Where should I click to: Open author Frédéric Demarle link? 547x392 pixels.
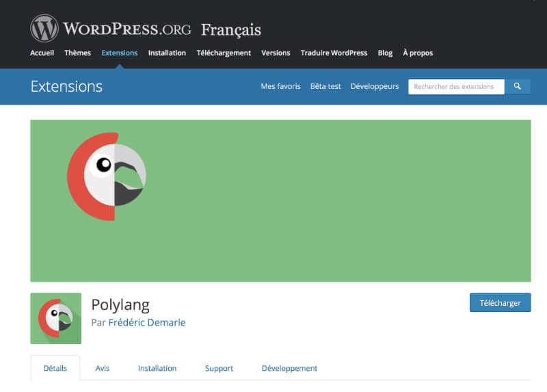[x=147, y=322]
